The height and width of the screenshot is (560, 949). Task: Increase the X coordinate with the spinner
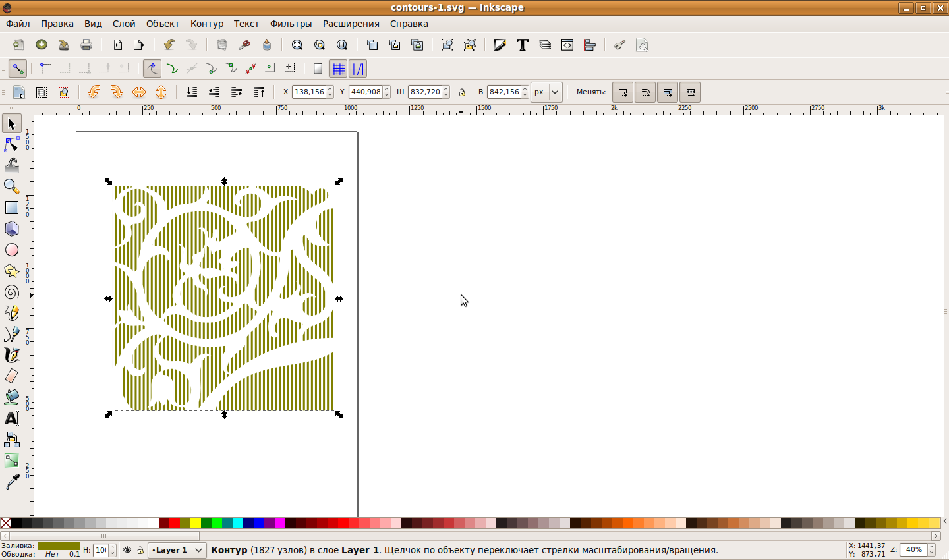click(x=330, y=89)
